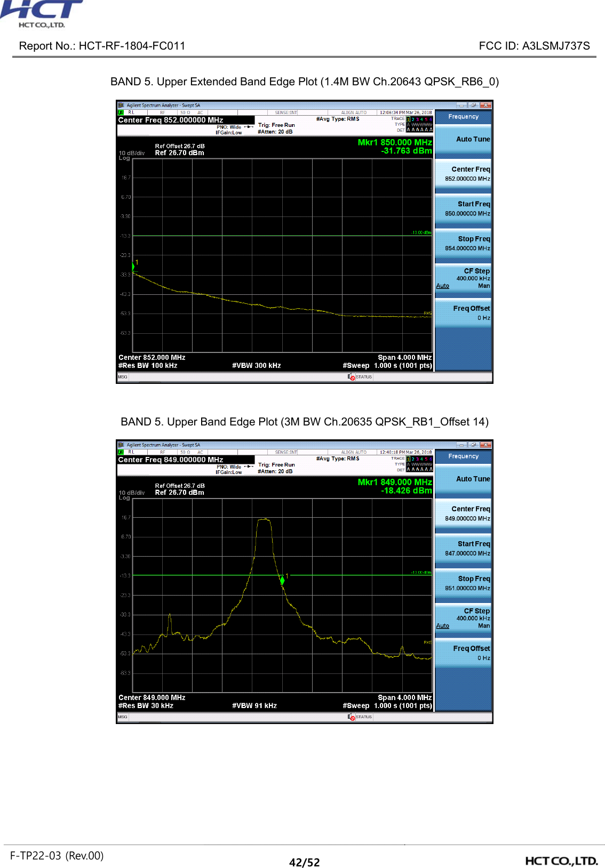The height and width of the screenshot is (868, 605).
Task: Click #VBW 91 kHz label
Action: tap(254, 706)
